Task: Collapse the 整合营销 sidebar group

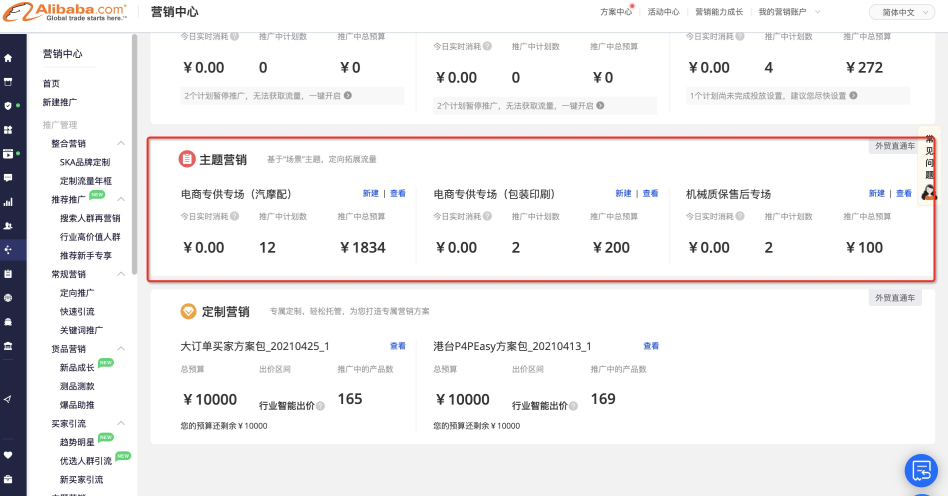Action: pos(121,144)
